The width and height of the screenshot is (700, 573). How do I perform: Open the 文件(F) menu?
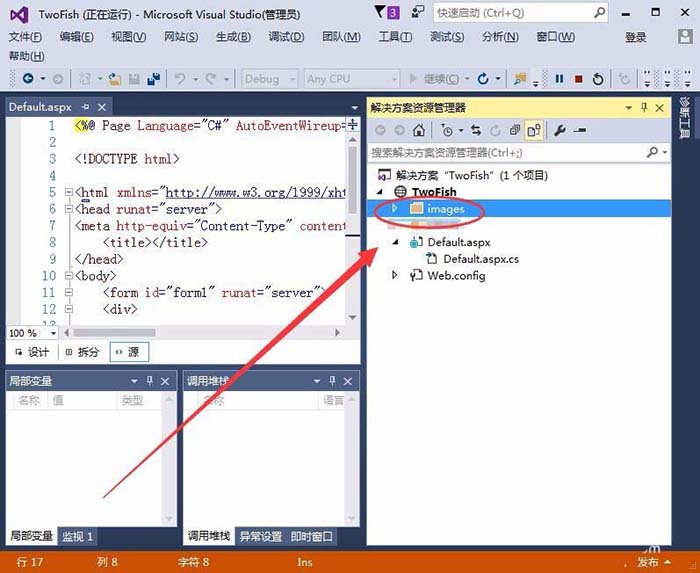click(25, 37)
